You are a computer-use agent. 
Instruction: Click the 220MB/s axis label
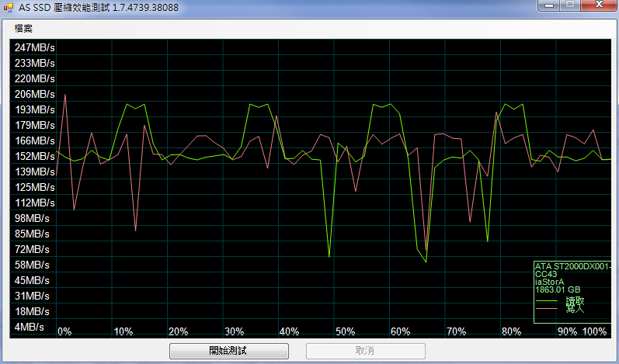[x=35, y=79]
